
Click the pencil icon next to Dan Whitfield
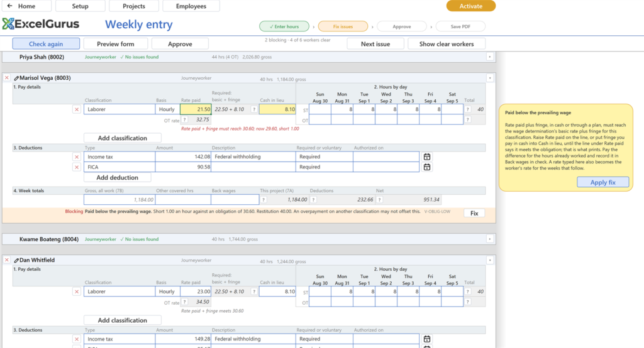tap(16, 260)
